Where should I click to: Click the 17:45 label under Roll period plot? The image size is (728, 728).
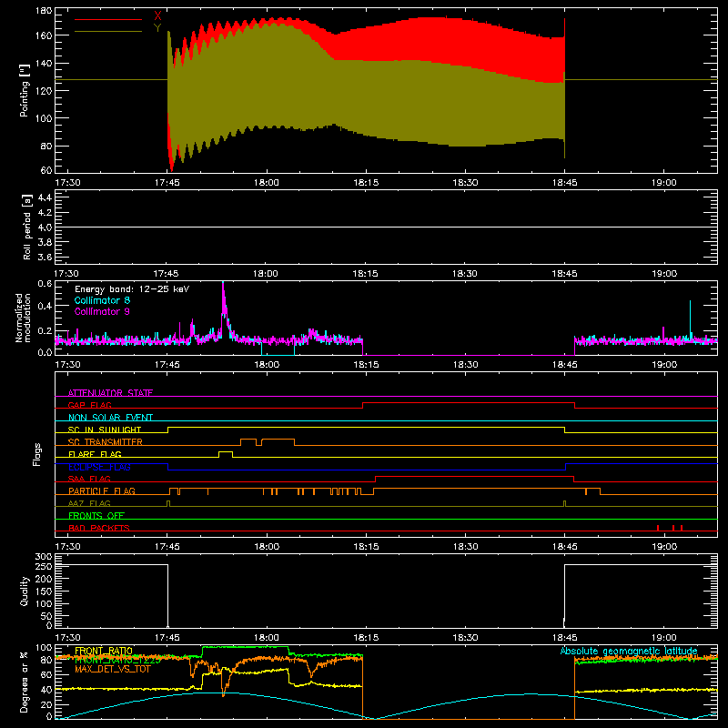point(167,274)
